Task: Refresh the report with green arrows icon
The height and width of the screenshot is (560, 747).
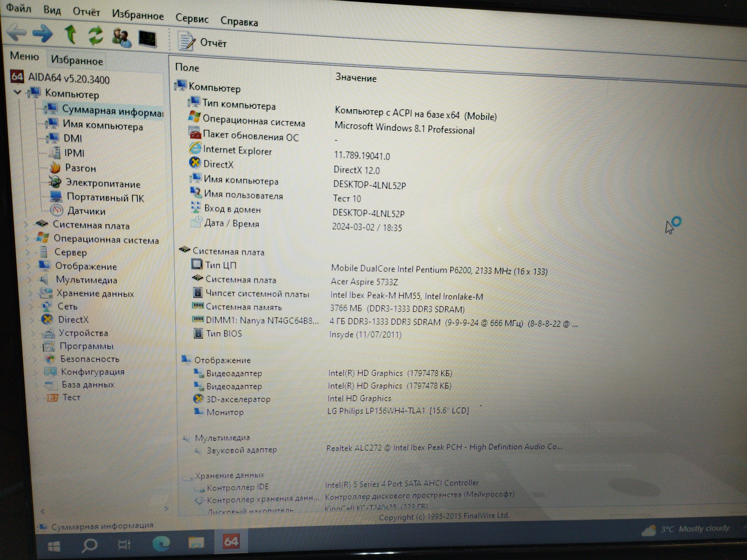Action: pos(95,35)
